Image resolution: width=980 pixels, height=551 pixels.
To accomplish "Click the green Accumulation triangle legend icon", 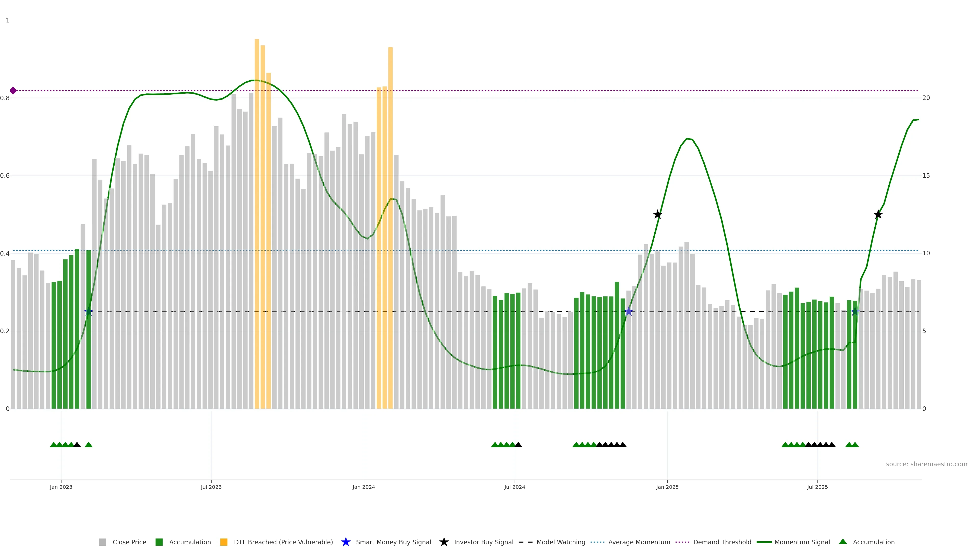I will coord(843,542).
